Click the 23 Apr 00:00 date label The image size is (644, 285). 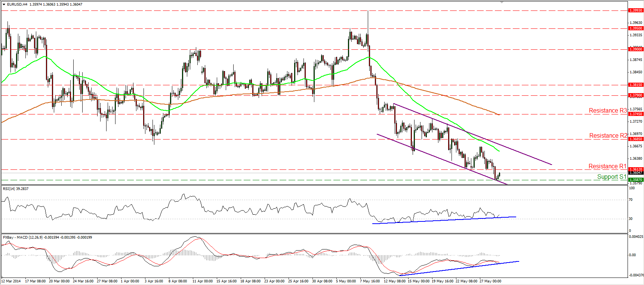click(x=275, y=281)
